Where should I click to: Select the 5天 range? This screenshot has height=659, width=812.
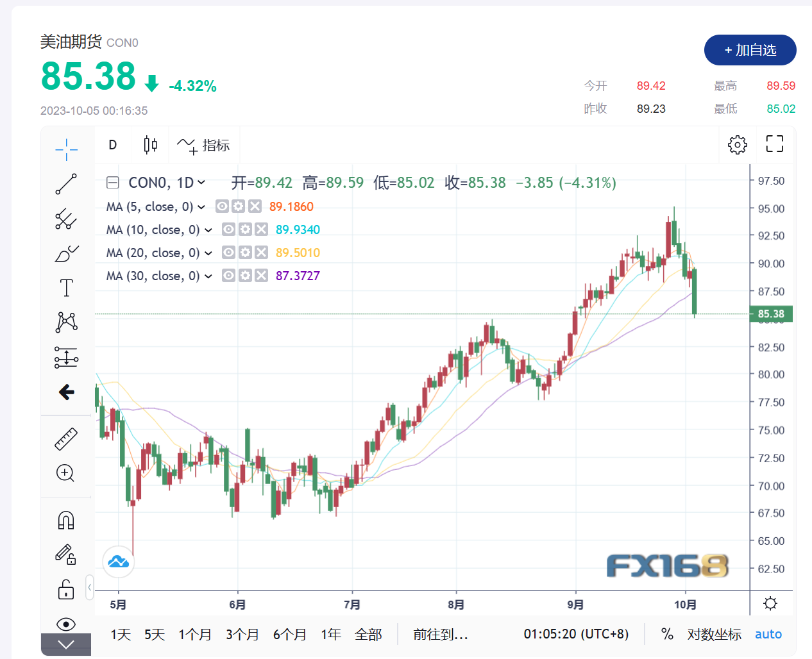(155, 635)
